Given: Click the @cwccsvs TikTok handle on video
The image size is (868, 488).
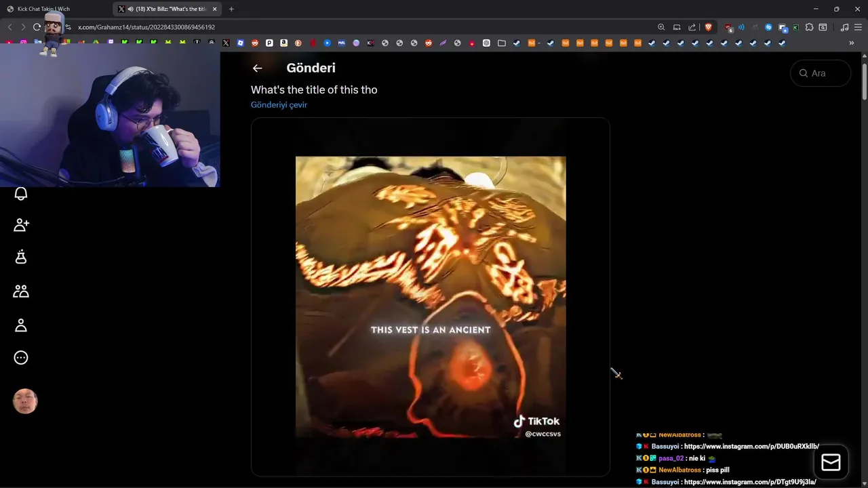Looking at the screenshot, I should point(542,434).
